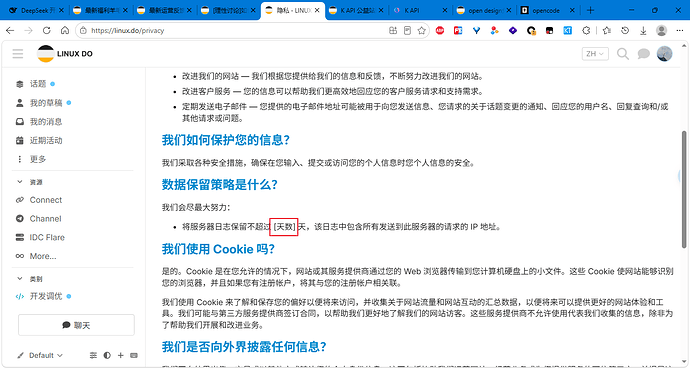Screen dimensions: 690x369
Task: Open 我的消息 in the sidebar
Action: click(x=46, y=122)
